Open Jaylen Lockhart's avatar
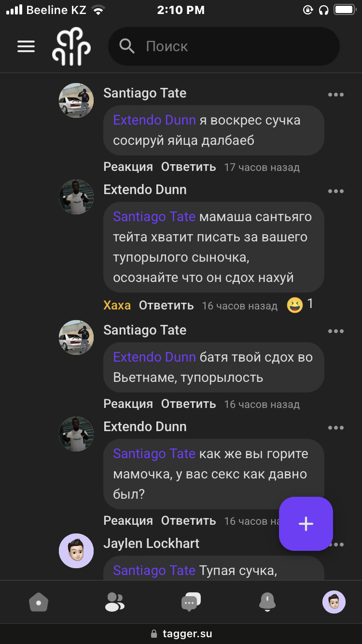Image resolution: width=362 pixels, height=644 pixels. [x=76, y=551]
